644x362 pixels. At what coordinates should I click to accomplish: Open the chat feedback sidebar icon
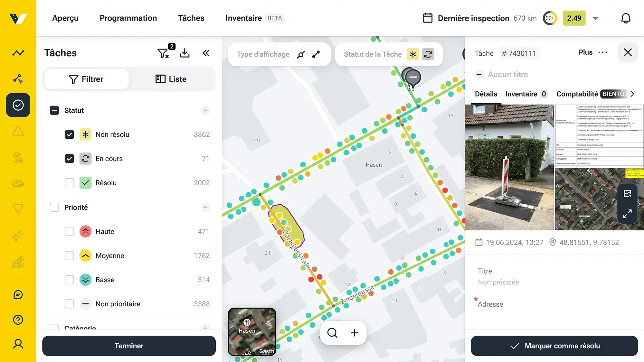click(18, 295)
